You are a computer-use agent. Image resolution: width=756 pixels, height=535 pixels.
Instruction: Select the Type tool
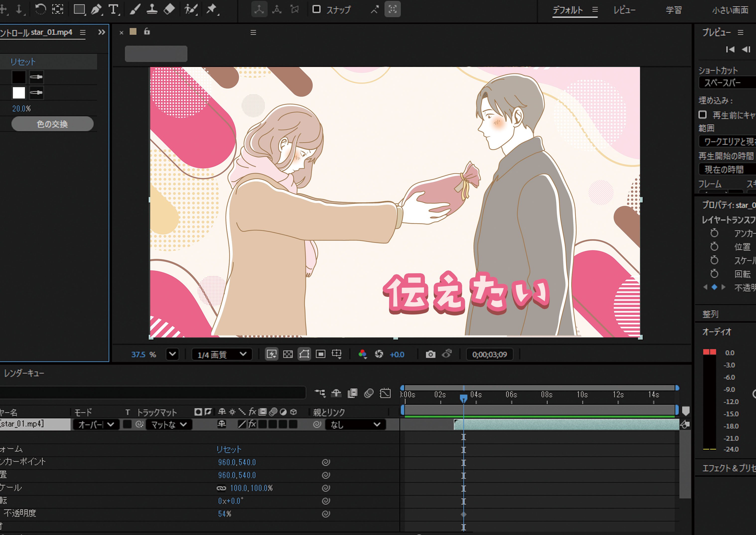(113, 9)
